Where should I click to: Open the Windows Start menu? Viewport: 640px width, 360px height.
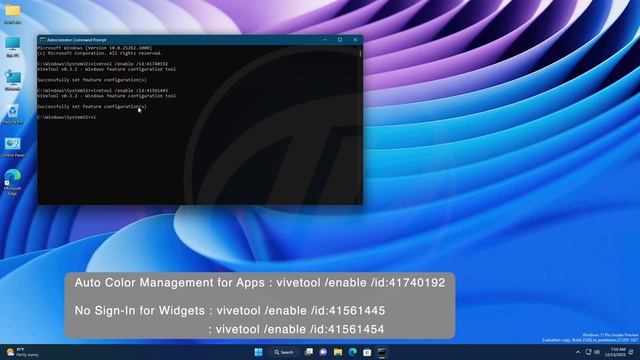(258, 352)
